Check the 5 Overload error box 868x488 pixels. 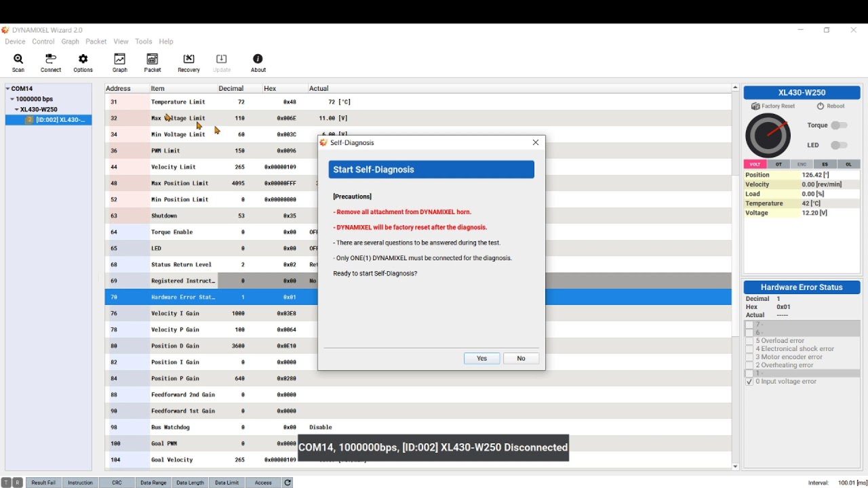[x=749, y=341]
